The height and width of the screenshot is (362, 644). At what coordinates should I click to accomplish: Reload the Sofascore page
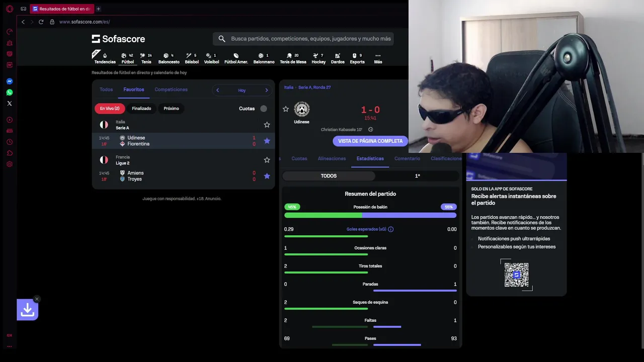pyautogui.click(x=41, y=22)
